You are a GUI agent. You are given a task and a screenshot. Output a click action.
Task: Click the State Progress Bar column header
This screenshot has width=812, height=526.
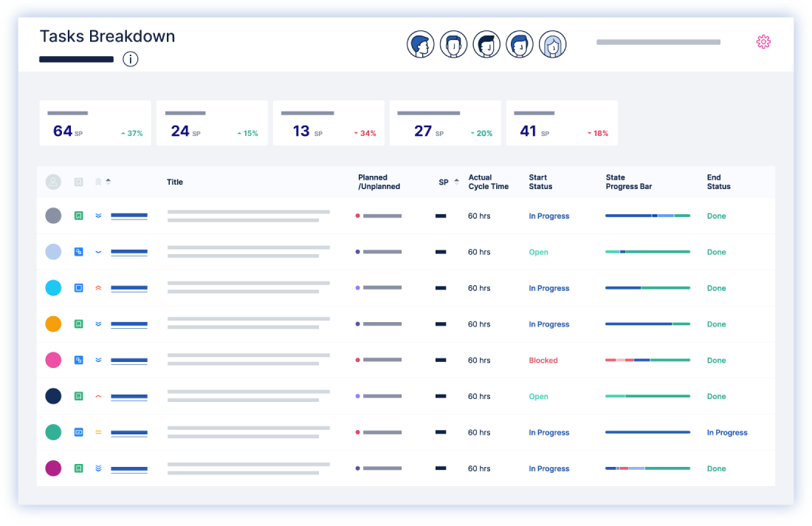[629, 182]
